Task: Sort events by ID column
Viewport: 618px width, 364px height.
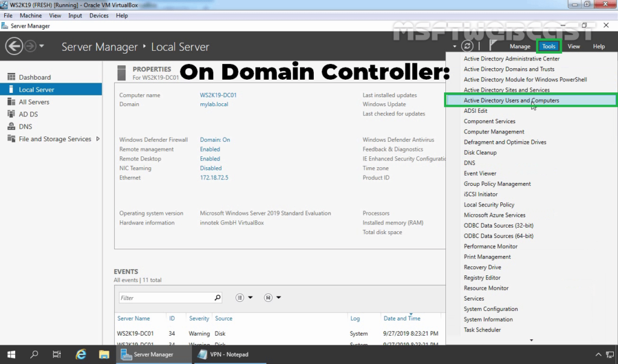Action: tap(172, 318)
